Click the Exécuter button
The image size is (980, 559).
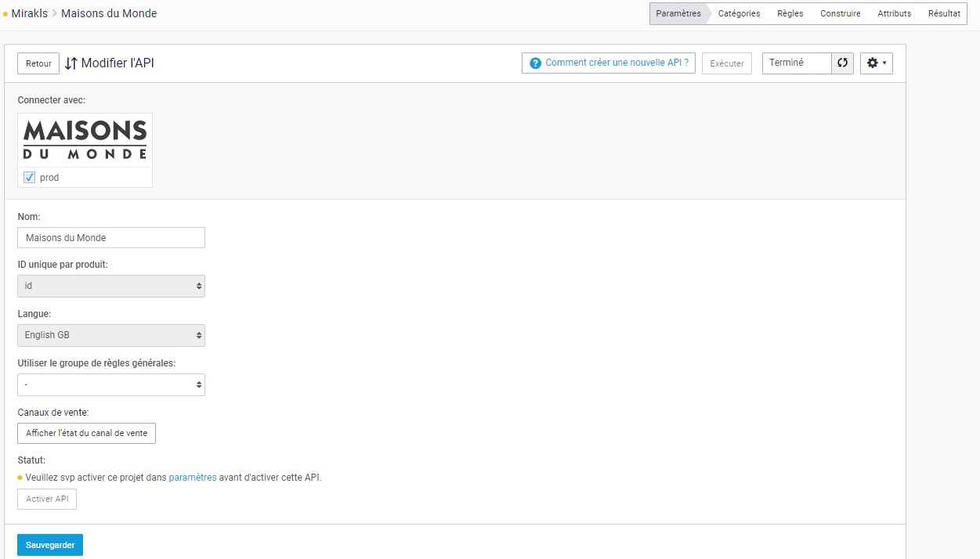[x=727, y=63]
